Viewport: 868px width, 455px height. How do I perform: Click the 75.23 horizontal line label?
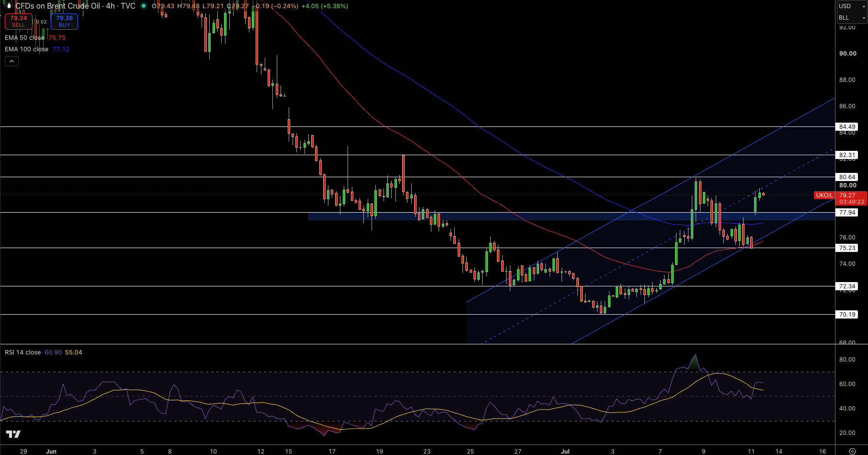[x=847, y=248]
